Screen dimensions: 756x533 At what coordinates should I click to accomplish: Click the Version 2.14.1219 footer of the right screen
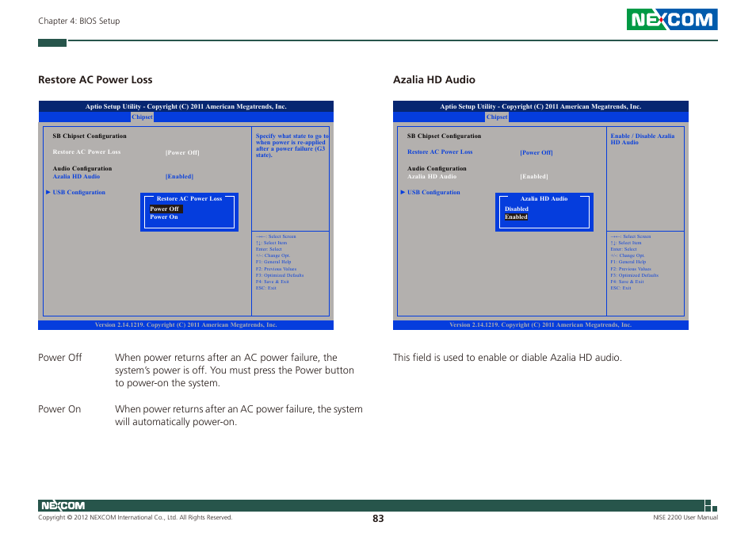click(x=540, y=325)
